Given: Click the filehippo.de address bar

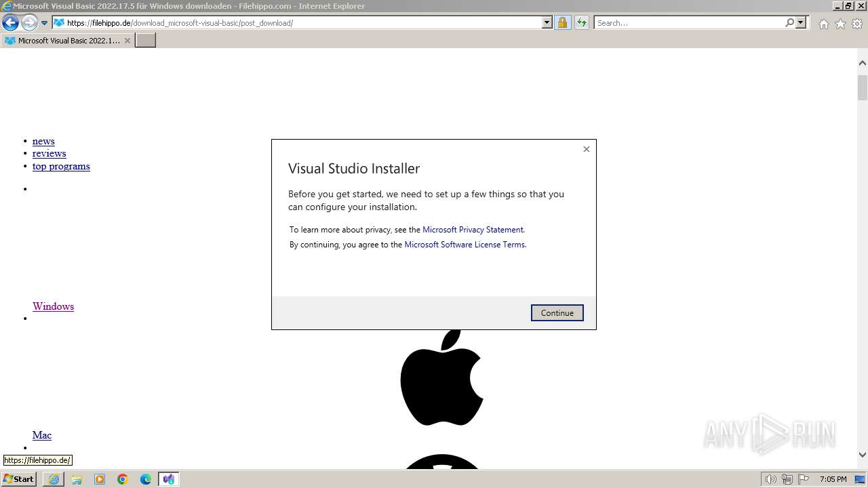Looking at the screenshot, I should pos(296,22).
